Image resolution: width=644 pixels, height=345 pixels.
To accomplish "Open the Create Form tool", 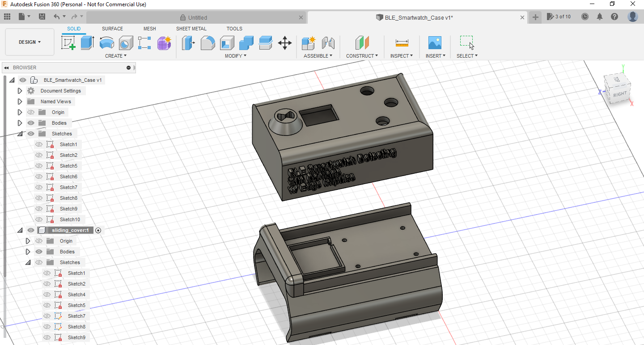I will 164,42.
